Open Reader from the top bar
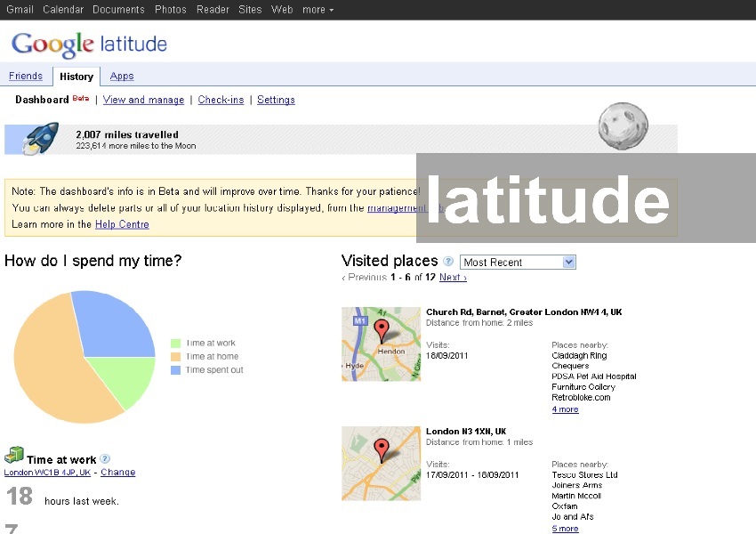Screen dimensions: 756x534 [x=213, y=10]
